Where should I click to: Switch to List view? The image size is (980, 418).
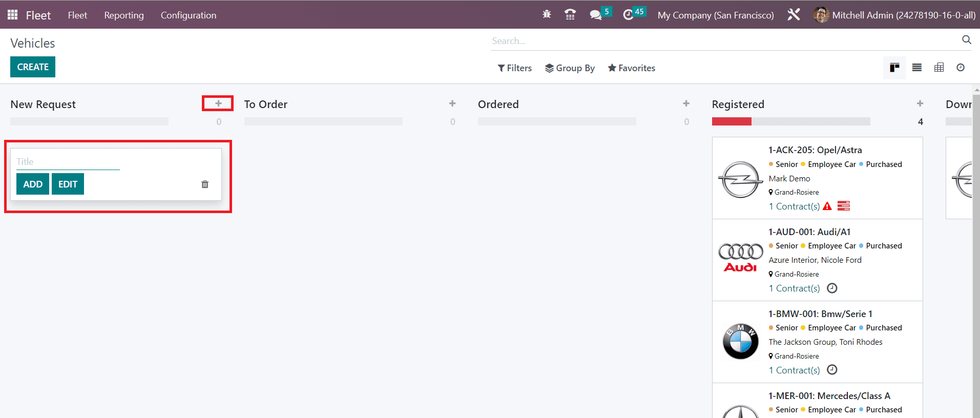pyautogui.click(x=917, y=68)
